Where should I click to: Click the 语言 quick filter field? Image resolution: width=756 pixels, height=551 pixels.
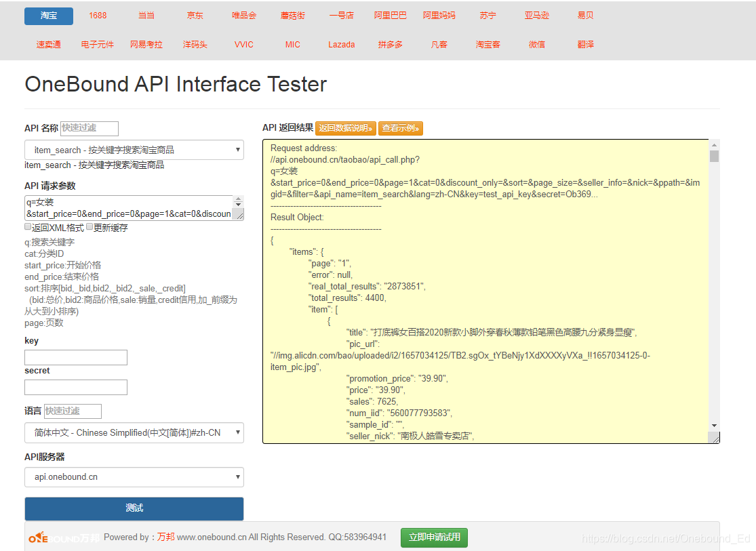tap(73, 411)
